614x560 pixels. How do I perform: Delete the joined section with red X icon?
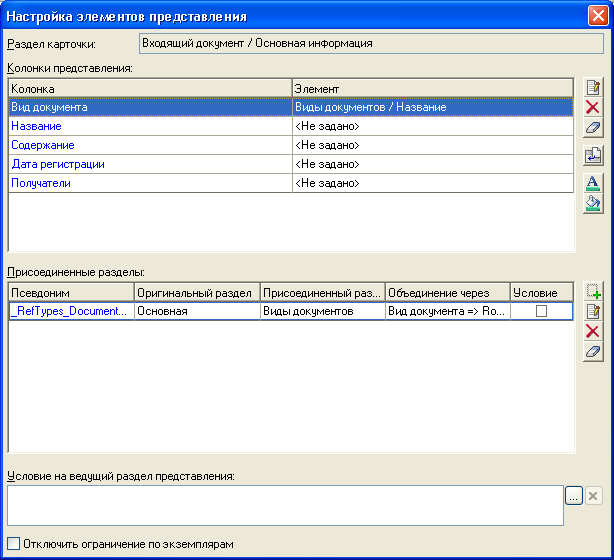coord(592,331)
